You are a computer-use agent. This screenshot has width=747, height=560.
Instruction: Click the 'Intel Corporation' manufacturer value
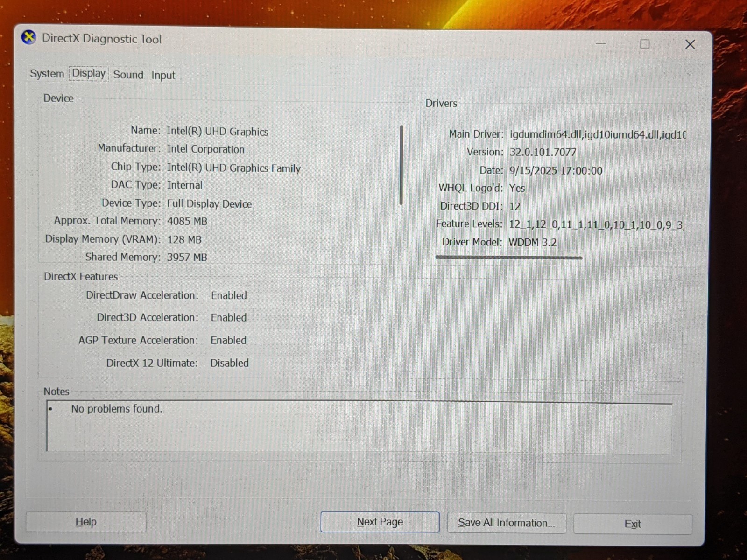(206, 149)
